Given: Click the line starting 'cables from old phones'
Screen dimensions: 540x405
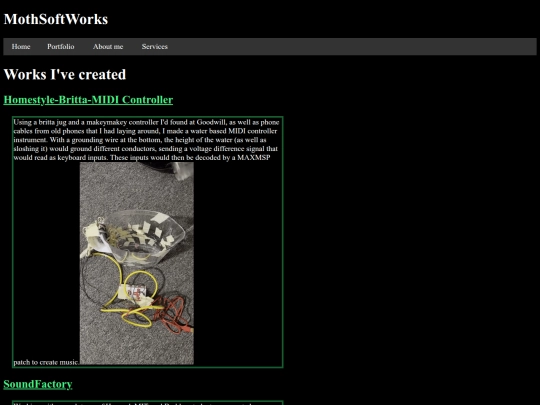Looking at the screenshot, I should [x=145, y=131].
